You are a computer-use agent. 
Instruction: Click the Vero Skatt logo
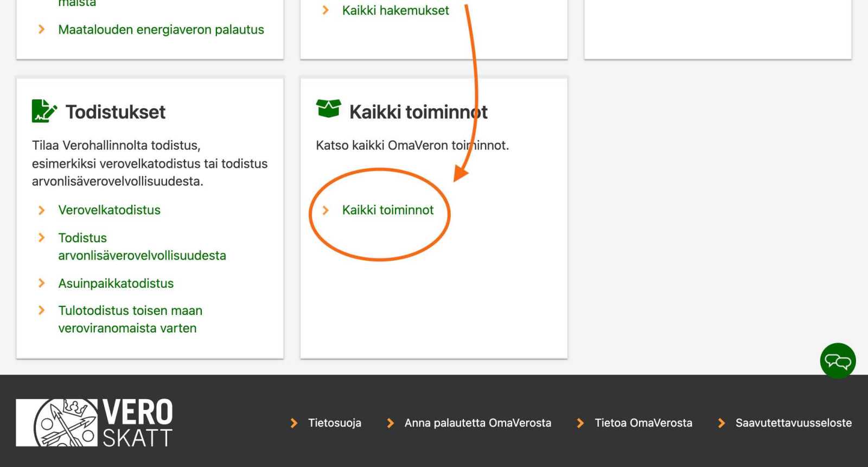[x=94, y=422]
